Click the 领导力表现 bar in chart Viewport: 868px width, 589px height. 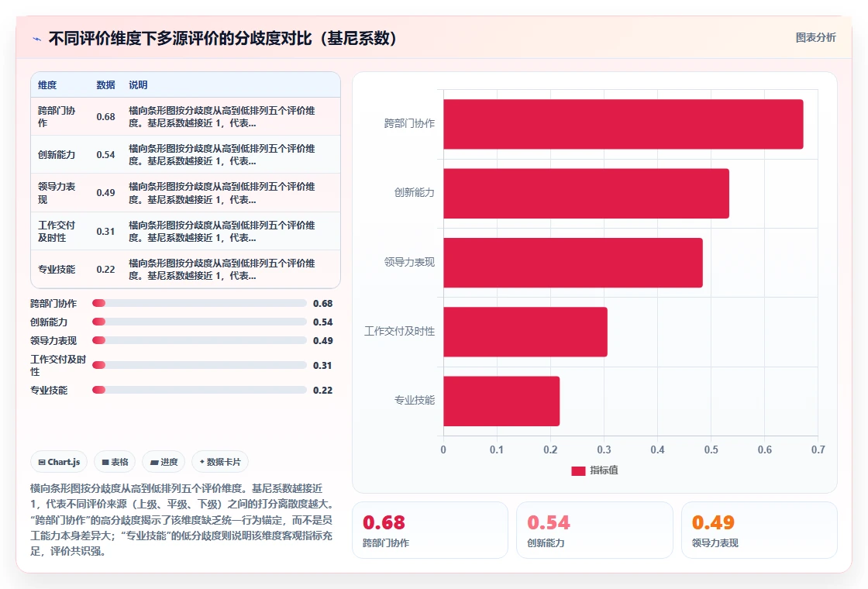[573, 263]
